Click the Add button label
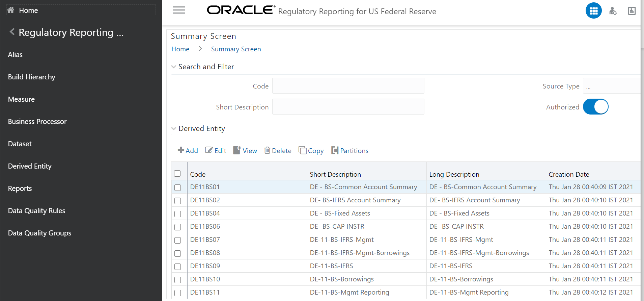 coord(192,151)
